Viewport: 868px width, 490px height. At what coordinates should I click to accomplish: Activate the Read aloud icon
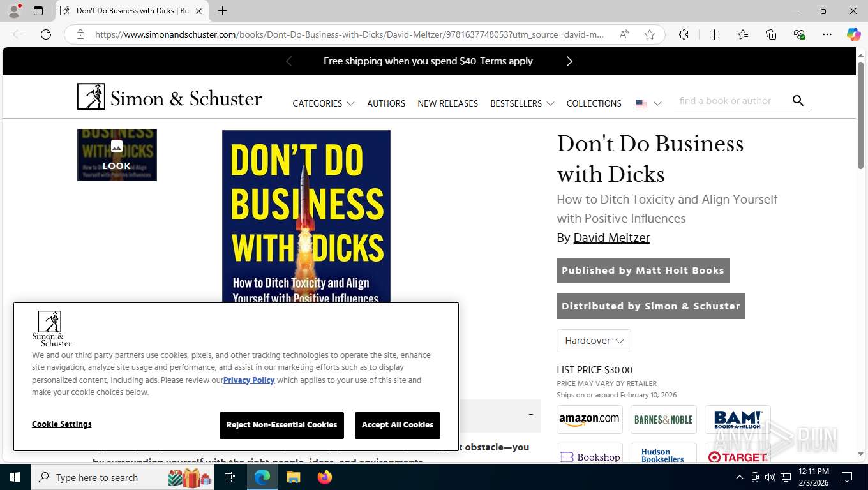[624, 34]
